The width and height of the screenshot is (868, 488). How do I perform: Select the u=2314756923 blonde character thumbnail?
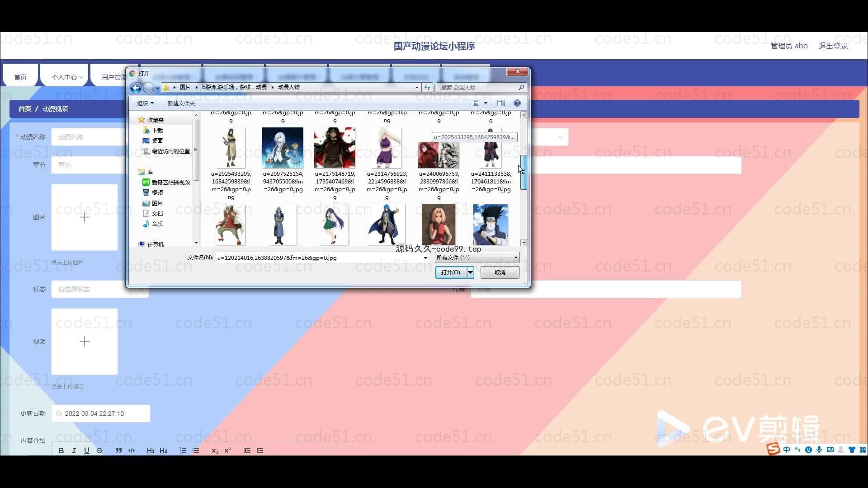(x=387, y=148)
